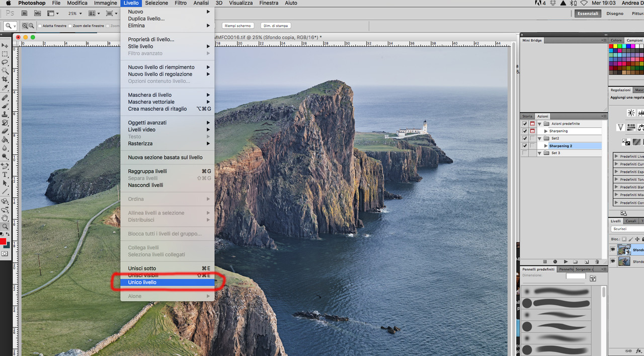
Task: Switch to the Storia tab
Action: (527, 116)
